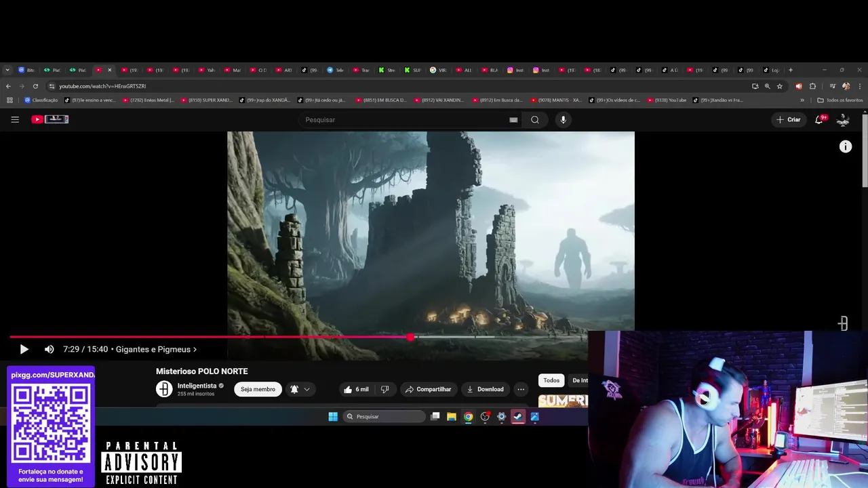Open Steam from taskbar

(518, 416)
